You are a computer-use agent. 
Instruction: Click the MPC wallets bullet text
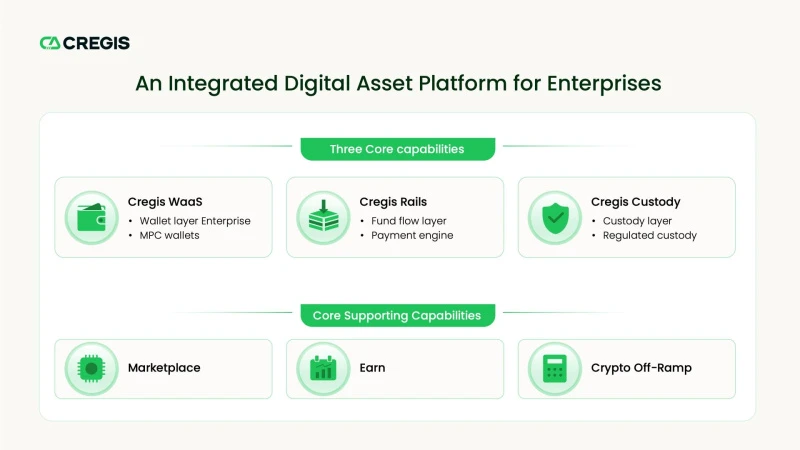pos(169,235)
